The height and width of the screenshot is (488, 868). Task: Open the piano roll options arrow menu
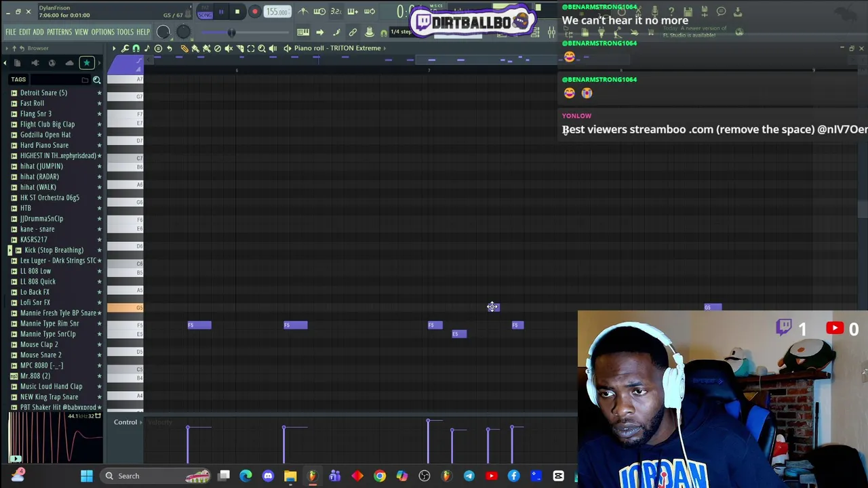point(114,48)
